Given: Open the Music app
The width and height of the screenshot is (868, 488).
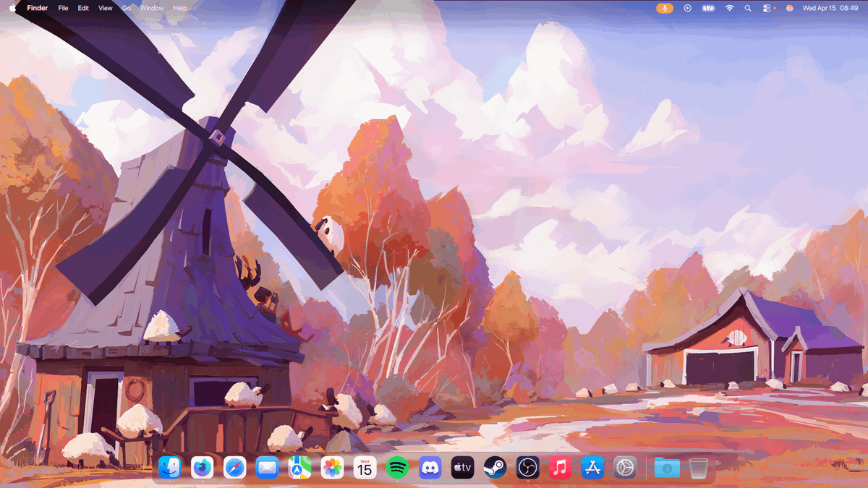Looking at the screenshot, I should point(560,468).
